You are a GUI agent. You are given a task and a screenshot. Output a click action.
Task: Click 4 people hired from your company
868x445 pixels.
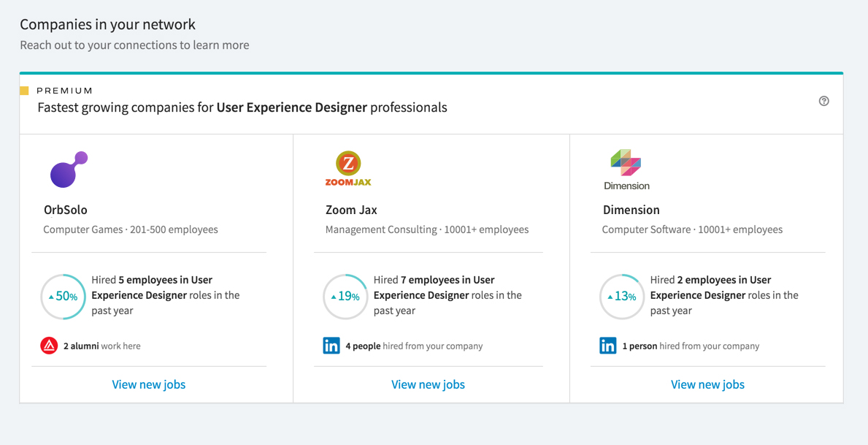click(414, 346)
